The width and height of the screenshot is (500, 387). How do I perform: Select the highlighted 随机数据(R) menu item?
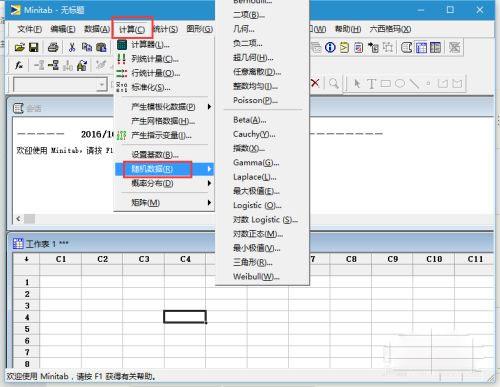point(164,169)
